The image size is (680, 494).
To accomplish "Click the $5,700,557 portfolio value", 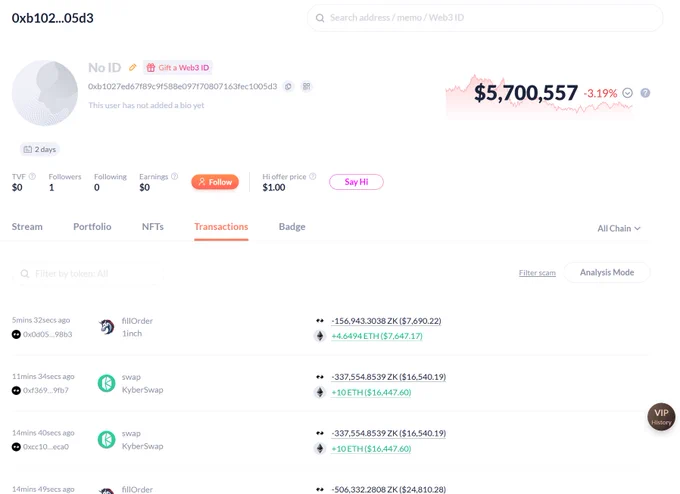I will 526,93.
